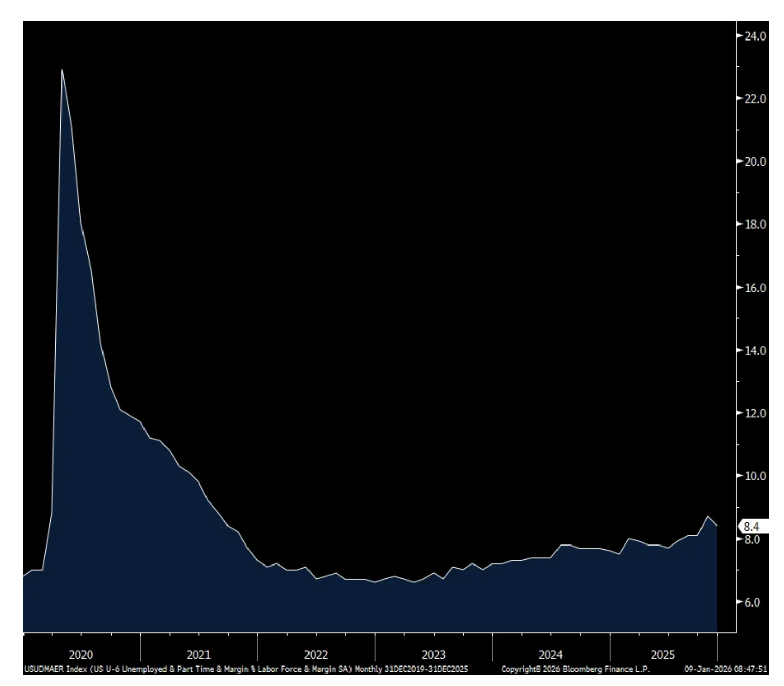Image resolution: width=784 pixels, height=686 pixels.
Task: Click the USUDMAER Index description text
Action: [x=246, y=669]
